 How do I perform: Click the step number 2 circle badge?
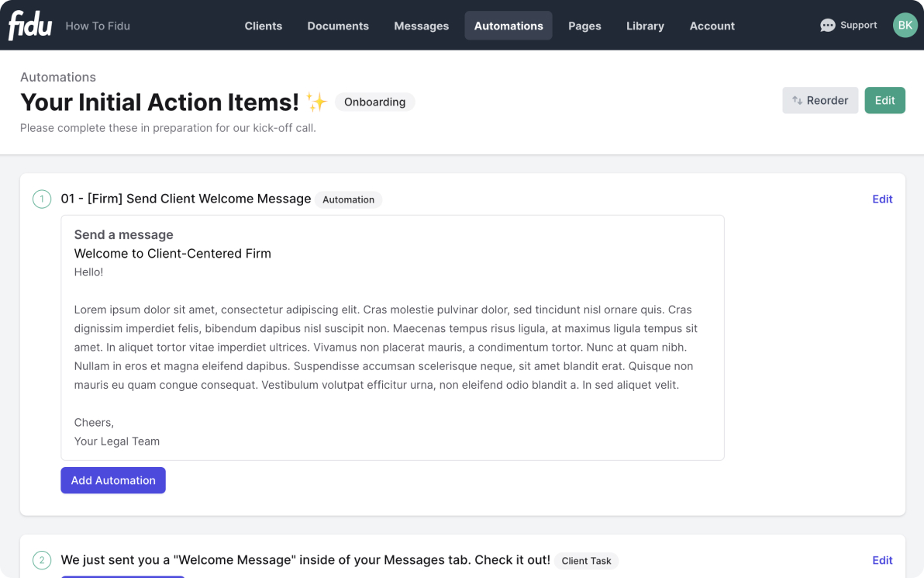click(x=42, y=559)
